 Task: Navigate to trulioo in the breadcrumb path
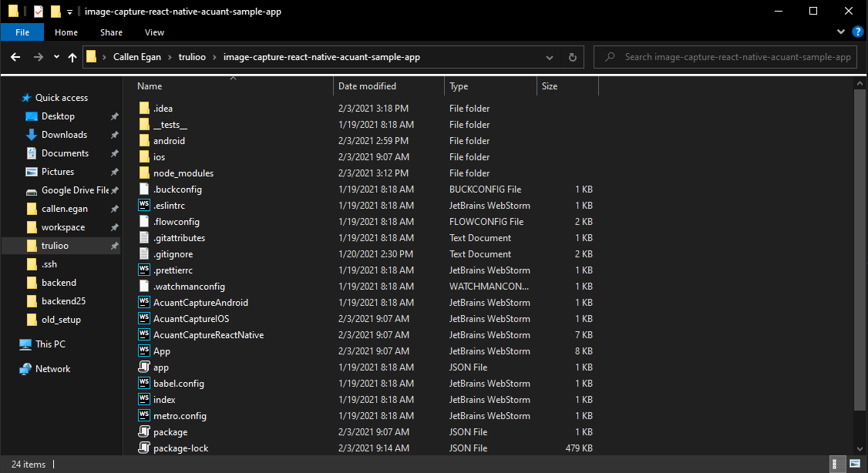pyautogui.click(x=193, y=58)
